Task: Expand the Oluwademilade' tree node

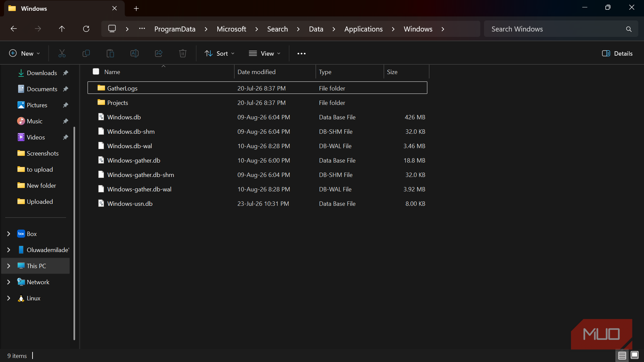Action: (9, 250)
